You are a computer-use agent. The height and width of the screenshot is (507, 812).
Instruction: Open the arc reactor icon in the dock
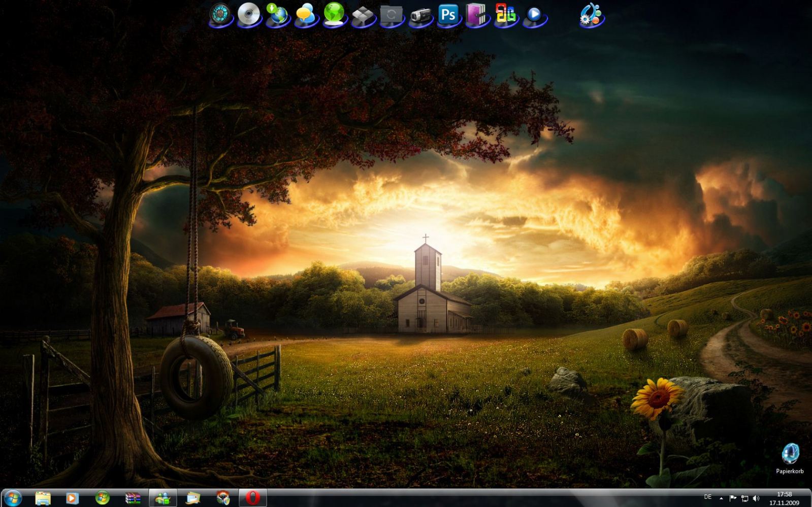pos(220,14)
